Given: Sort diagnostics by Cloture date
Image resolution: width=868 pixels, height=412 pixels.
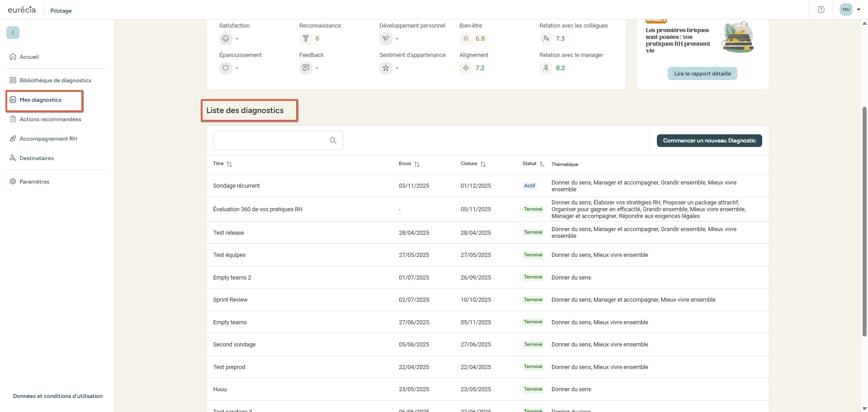Looking at the screenshot, I should coord(483,164).
